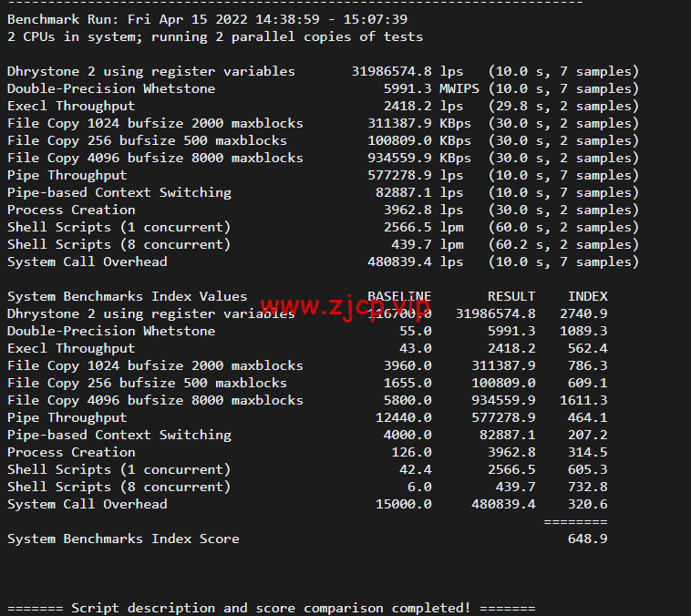Viewport: 691px width, 616px height.
Task: Click the index value 605.3
Action: point(587,469)
